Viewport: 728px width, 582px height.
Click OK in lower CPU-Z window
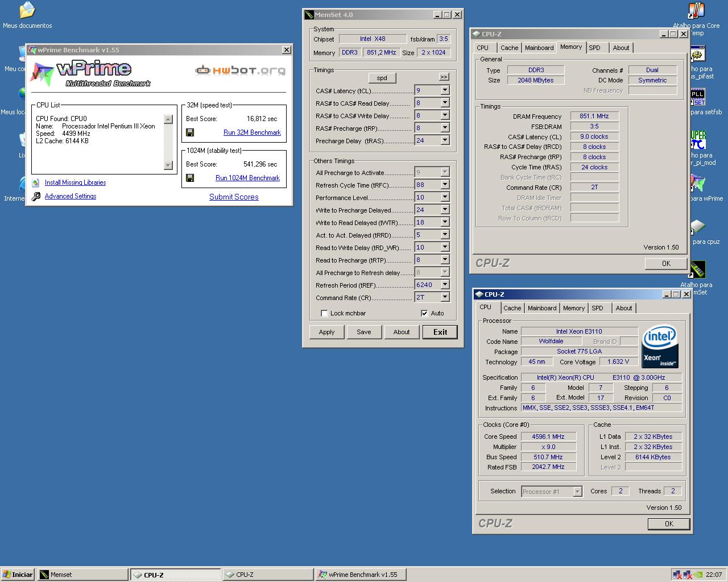point(669,524)
